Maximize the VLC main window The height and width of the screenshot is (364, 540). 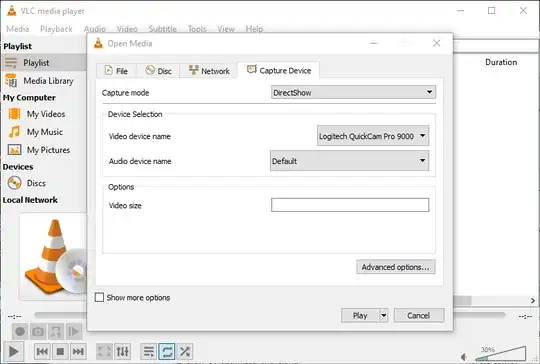coord(491,11)
